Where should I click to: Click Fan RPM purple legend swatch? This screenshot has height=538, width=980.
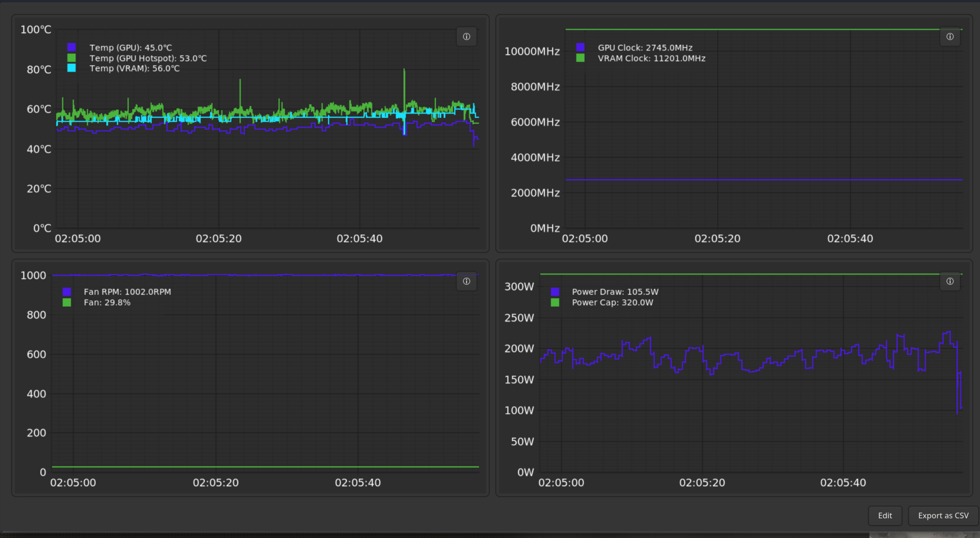tap(67, 292)
